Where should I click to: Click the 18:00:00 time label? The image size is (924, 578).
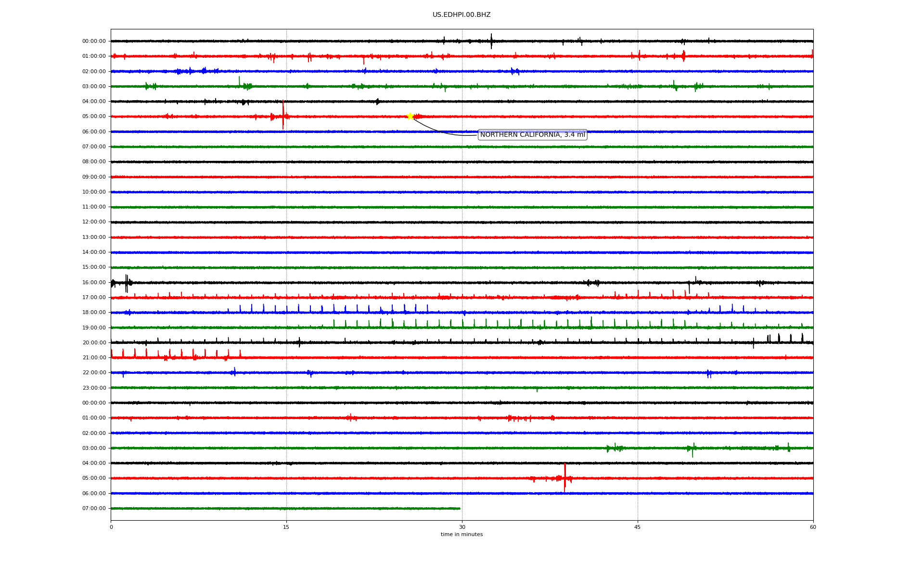click(94, 313)
